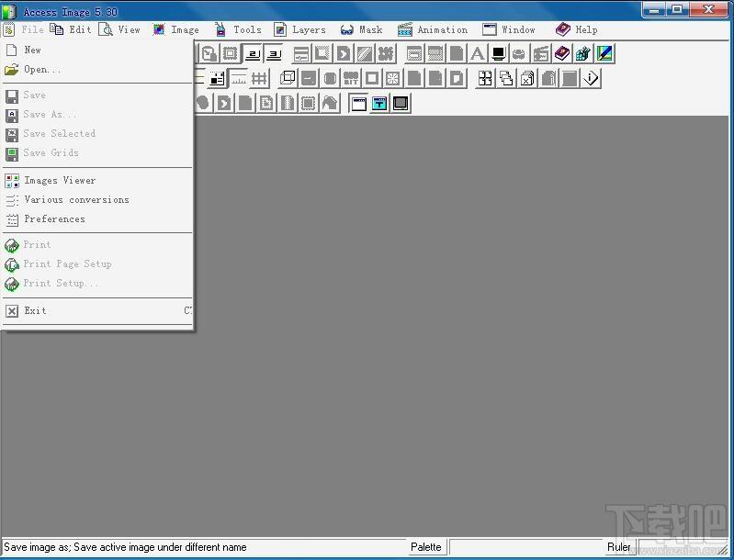Click the 3D wireframe cube icon

[288, 79]
